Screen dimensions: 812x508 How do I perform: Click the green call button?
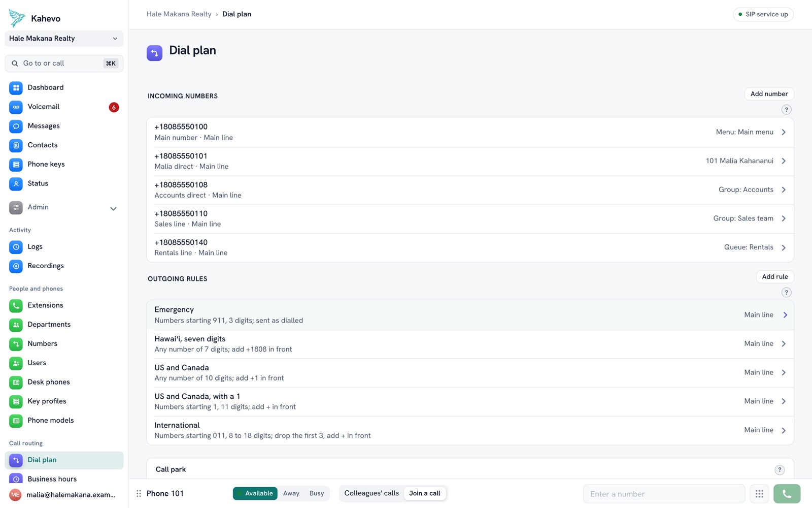(787, 494)
